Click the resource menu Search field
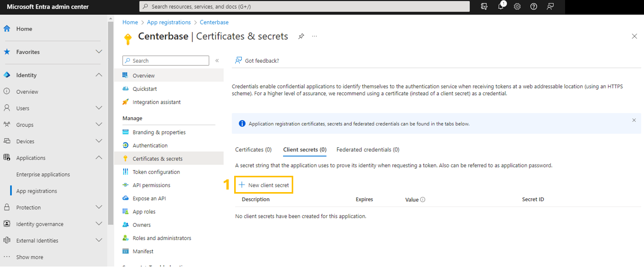This screenshot has height=267, width=644. (165, 61)
